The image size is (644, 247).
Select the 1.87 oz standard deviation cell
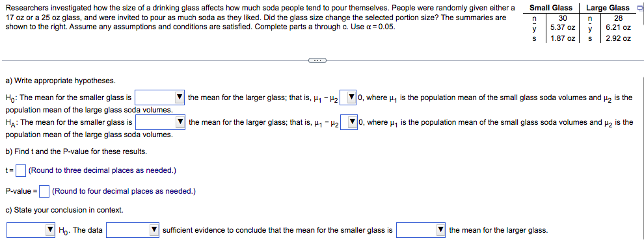[x=563, y=38]
